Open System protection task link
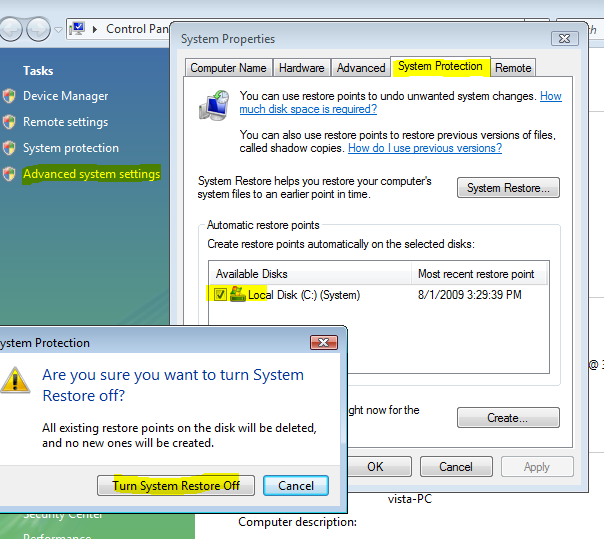This screenshot has height=539, width=604. [x=71, y=148]
